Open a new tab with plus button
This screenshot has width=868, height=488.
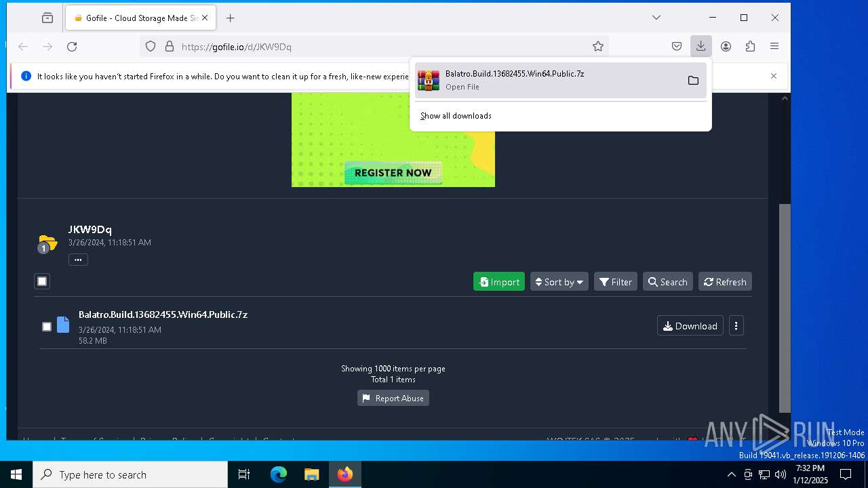coord(231,18)
